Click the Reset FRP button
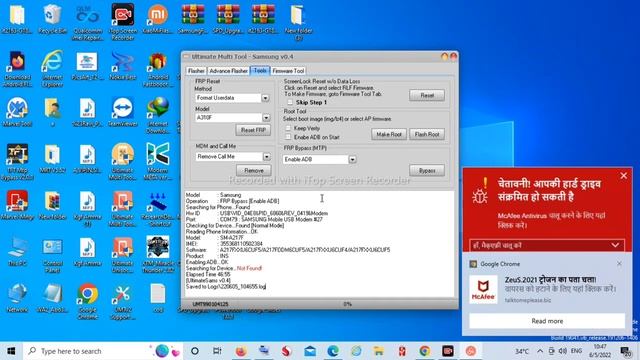Image resolution: width=640 pixels, height=360 pixels. (x=253, y=130)
